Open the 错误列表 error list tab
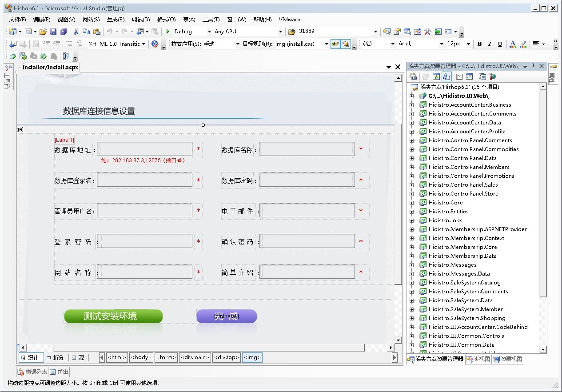The width and height of the screenshot is (562, 392). click(32, 372)
